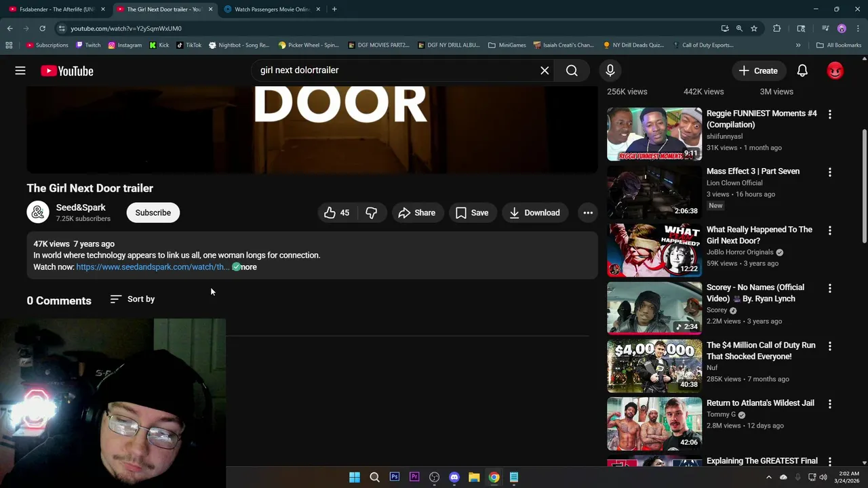The height and width of the screenshot is (488, 868).
Task: Open the Windows Start menu
Action: [354, 477]
